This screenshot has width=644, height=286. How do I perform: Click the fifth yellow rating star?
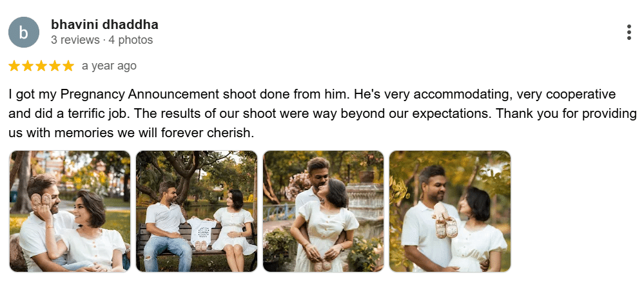click(x=68, y=66)
